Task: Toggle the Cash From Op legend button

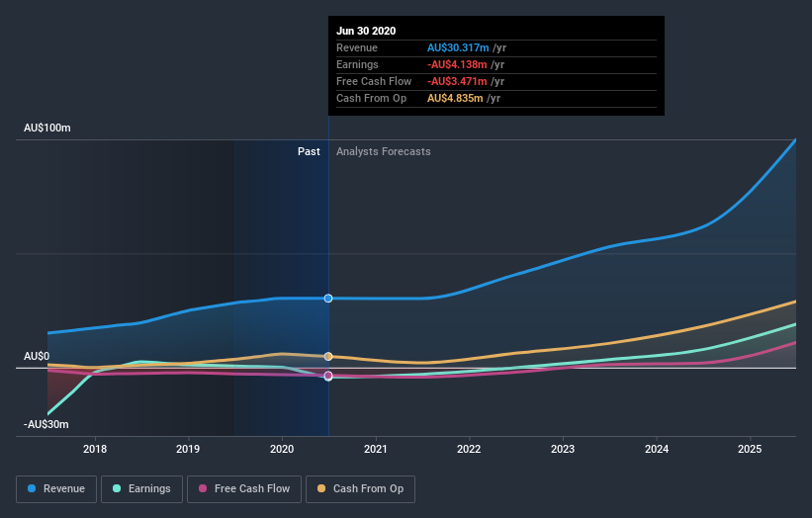Action: [360, 489]
